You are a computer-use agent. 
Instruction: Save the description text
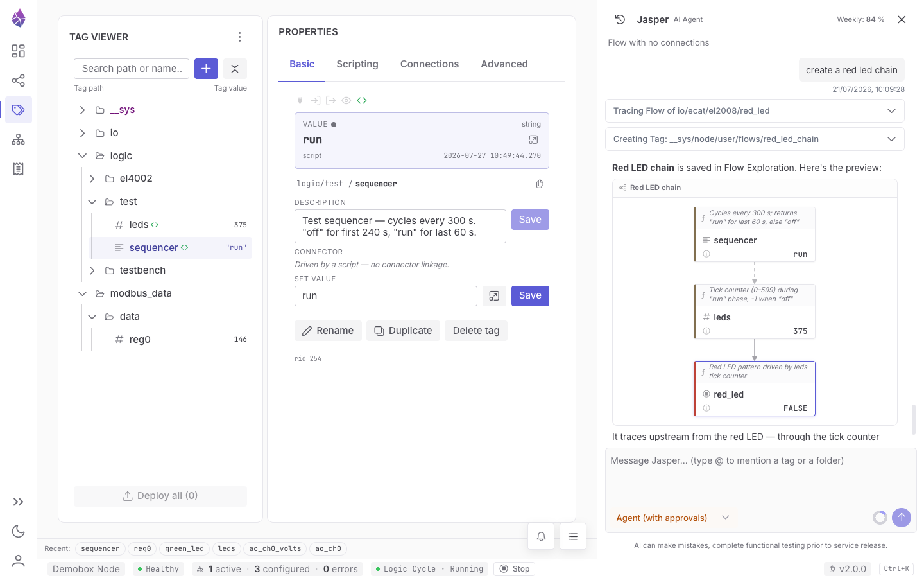click(530, 220)
